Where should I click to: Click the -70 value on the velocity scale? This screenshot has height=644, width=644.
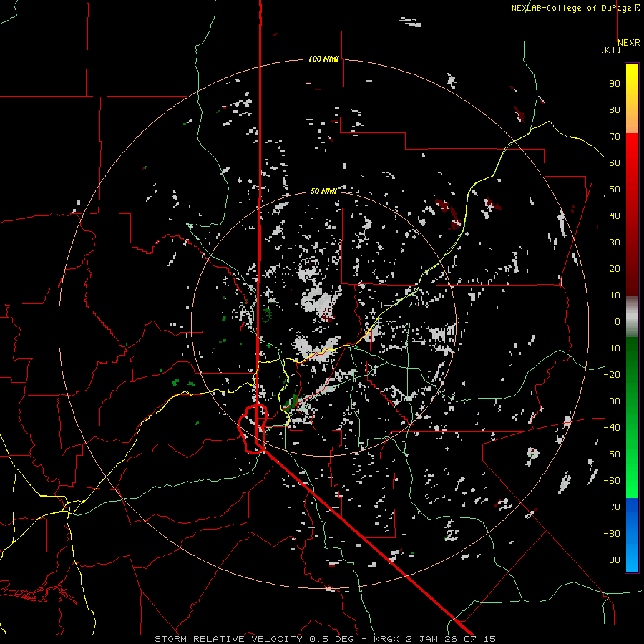pos(612,507)
